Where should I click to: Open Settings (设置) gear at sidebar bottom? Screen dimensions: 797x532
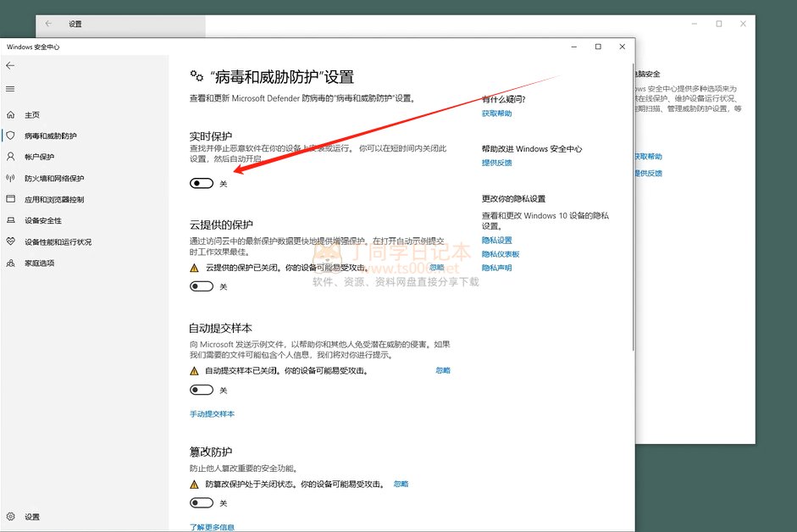(10, 517)
